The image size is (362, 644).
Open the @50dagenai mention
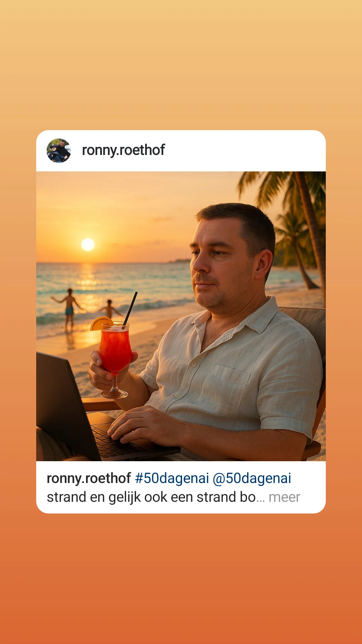(x=252, y=478)
